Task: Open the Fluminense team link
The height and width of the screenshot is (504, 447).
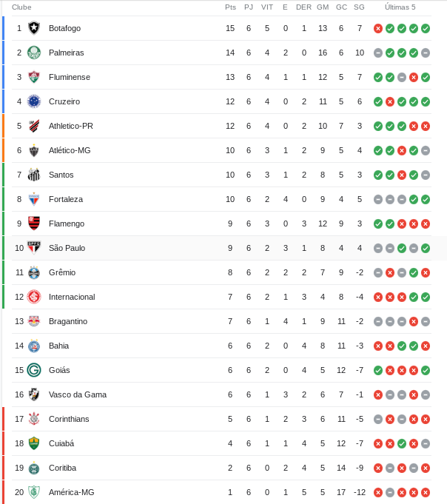Action: [x=70, y=77]
